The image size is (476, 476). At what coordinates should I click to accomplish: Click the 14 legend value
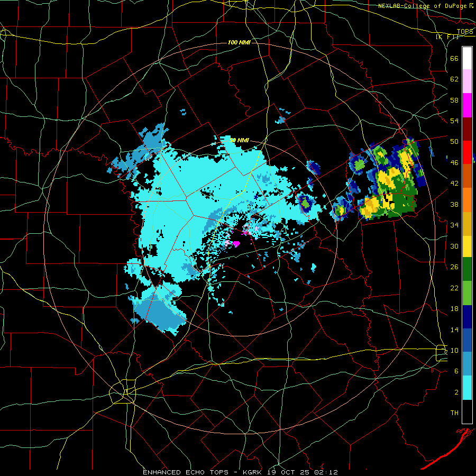[x=454, y=329]
